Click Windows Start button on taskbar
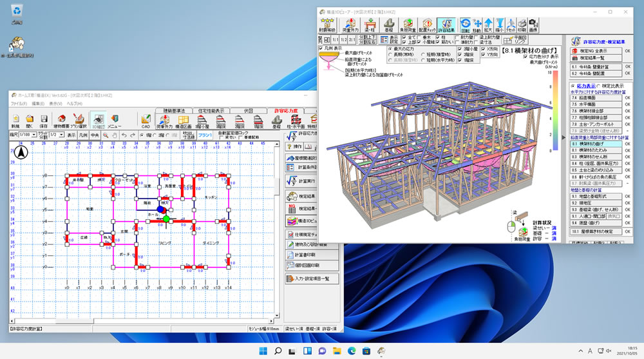Image resolution: width=644 pixels, height=359 pixels. click(263, 351)
